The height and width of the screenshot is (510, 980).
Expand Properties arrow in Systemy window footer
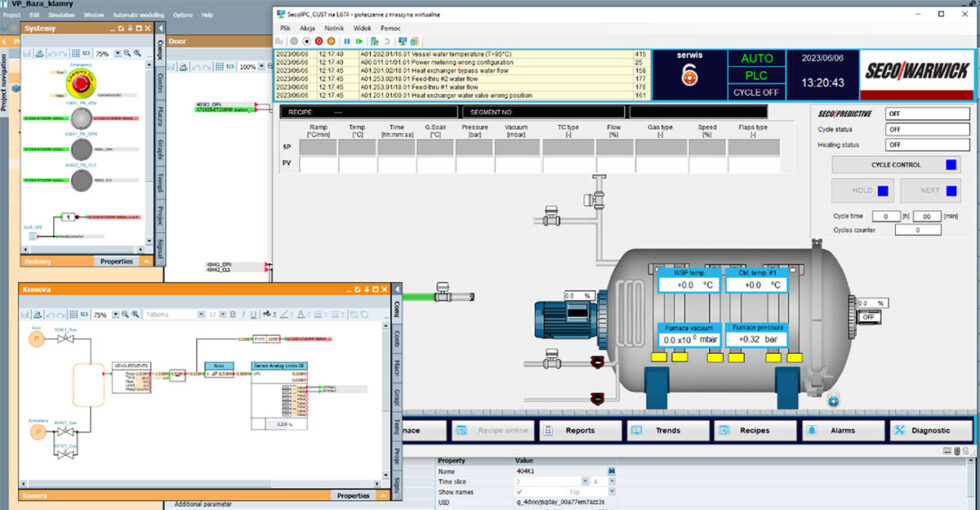tap(146, 261)
